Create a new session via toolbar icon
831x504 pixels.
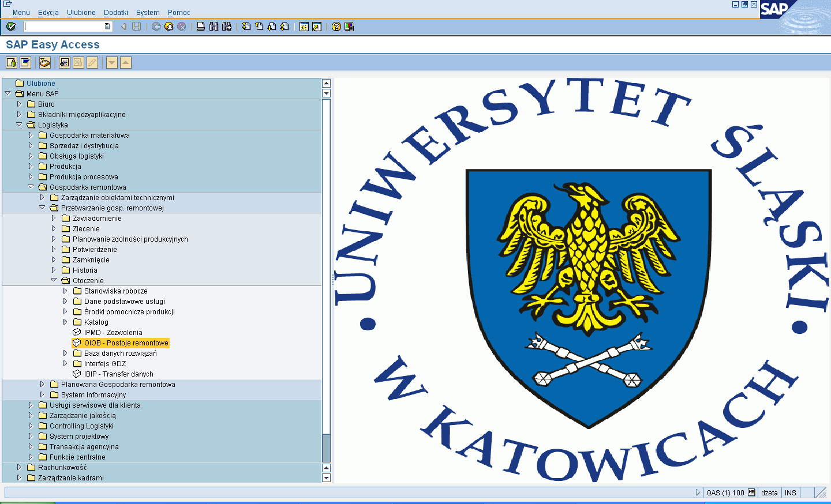coord(304,27)
